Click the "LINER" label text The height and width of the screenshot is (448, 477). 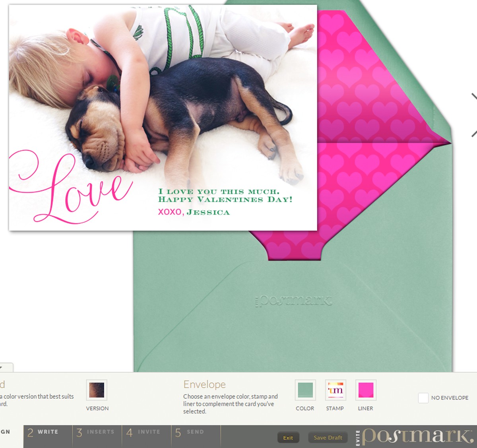366,408
